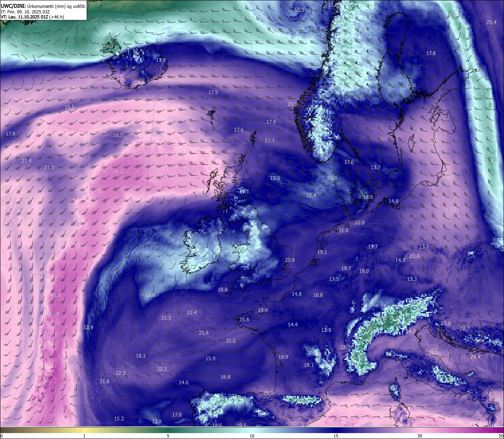Click the 11.7 value over Germany
Viewport: 504px width, 439px height.
[373, 246]
